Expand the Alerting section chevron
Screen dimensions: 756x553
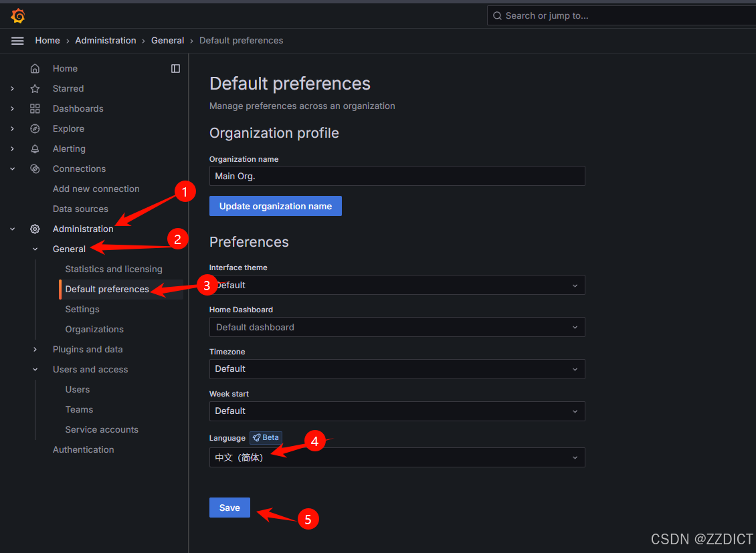(x=13, y=149)
